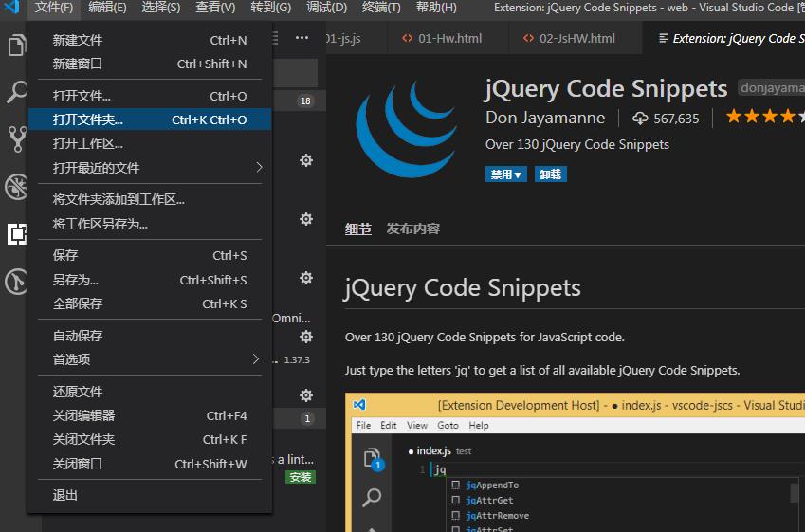
Task: Select 新建窗口 menu item
Action: 150,64
